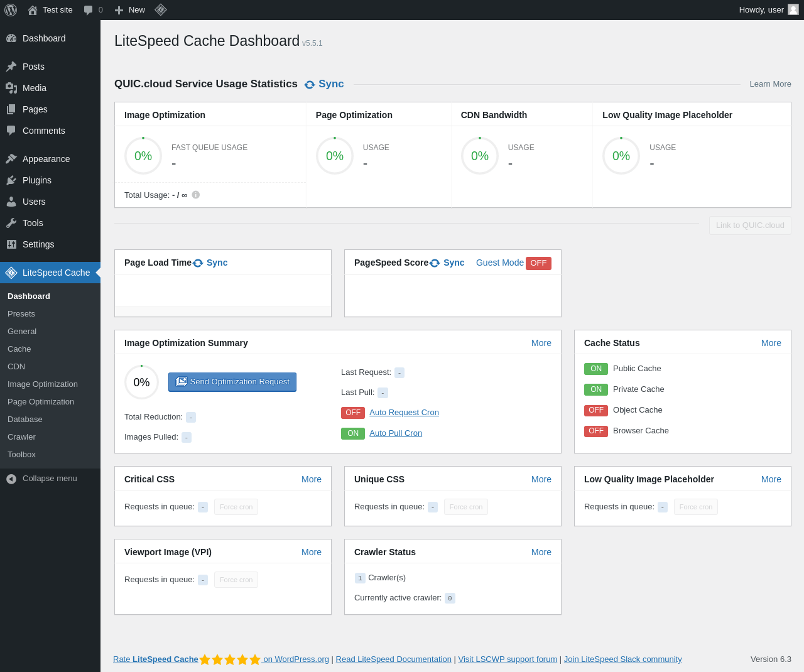
Task: Open the Learn More link
Action: click(770, 84)
